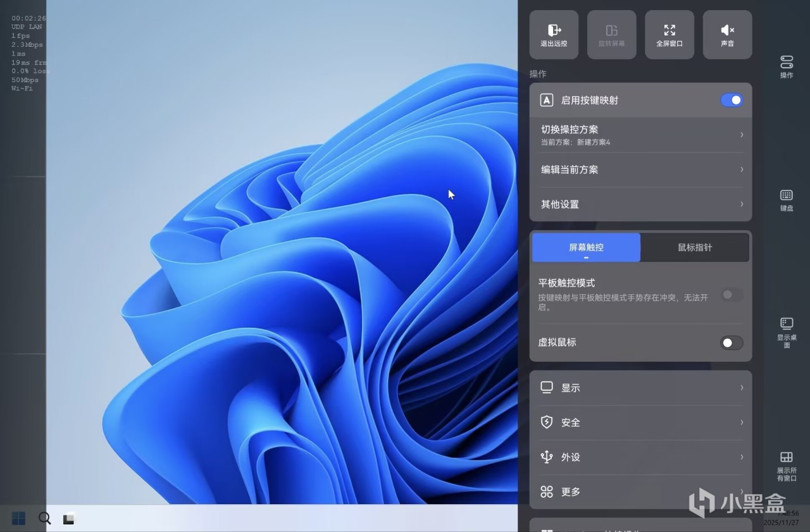Show the 键盘 keyboard from sidebar

pyautogui.click(x=787, y=201)
